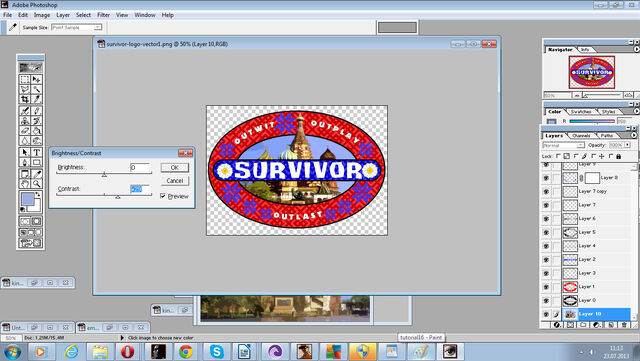Open the Navigator panel flyout menu

[636, 49]
